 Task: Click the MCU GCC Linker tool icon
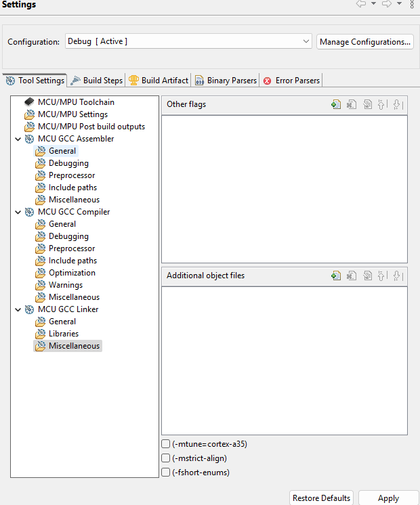pyautogui.click(x=29, y=309)
